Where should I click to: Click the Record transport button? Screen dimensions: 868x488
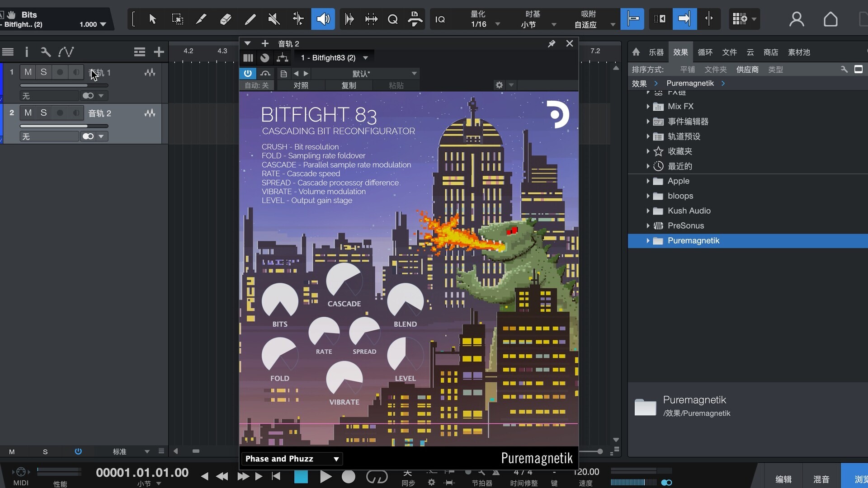348,477
